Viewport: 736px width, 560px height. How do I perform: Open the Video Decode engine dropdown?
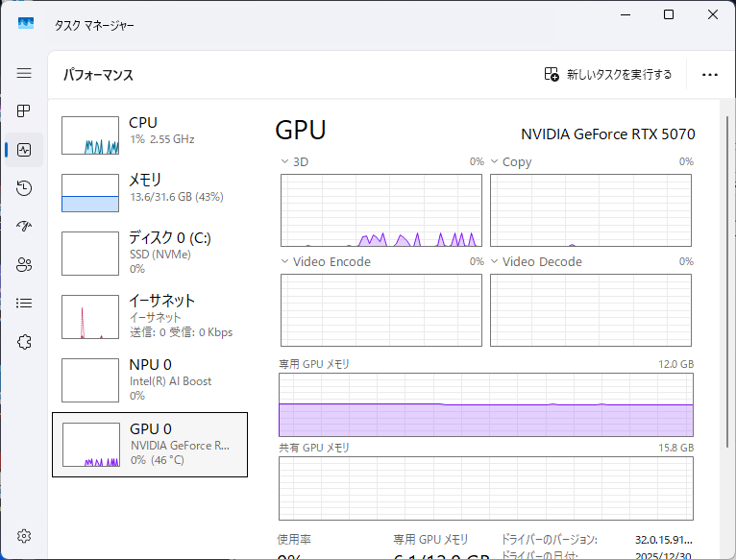coord(494,261)
